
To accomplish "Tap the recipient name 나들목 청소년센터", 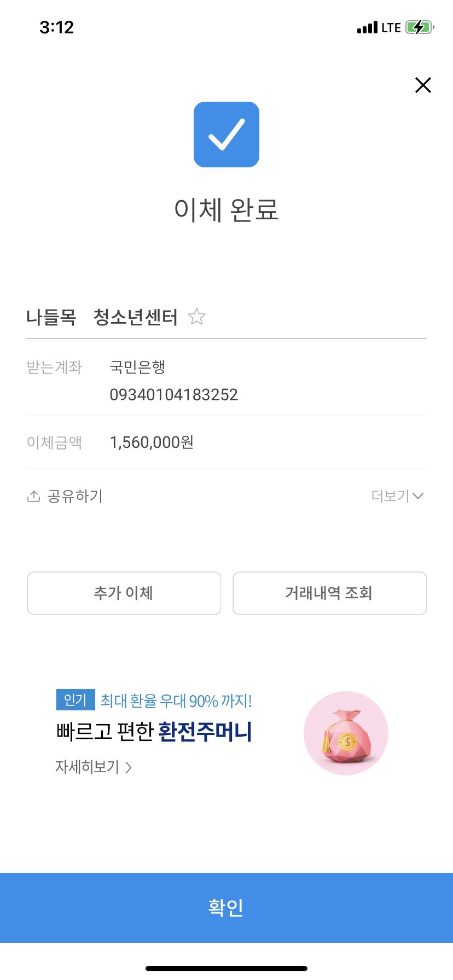I will (x=102, y=317).
